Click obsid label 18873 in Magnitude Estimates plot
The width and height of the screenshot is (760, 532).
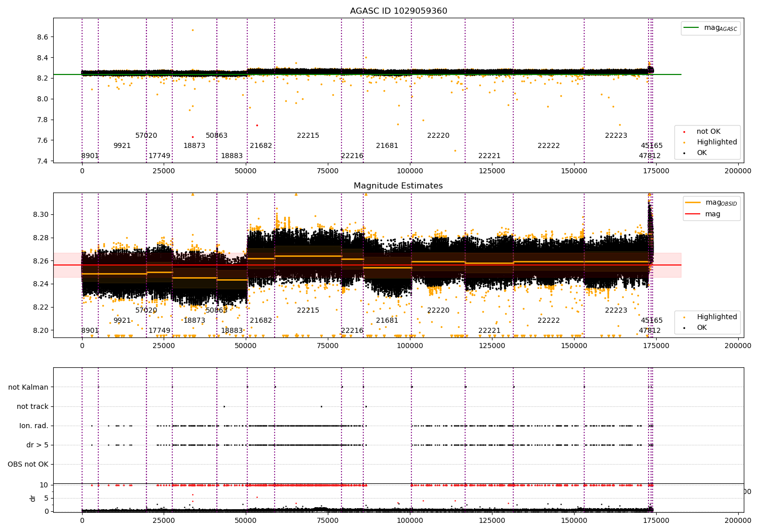point(194,320)
